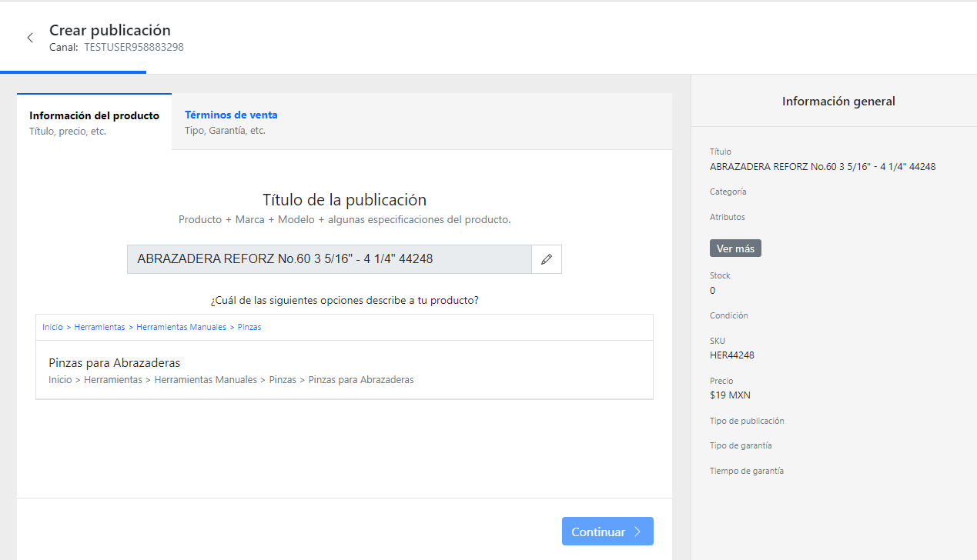
Task: Click the Pinzas breadcrumb link
Action: pos(249,327)
